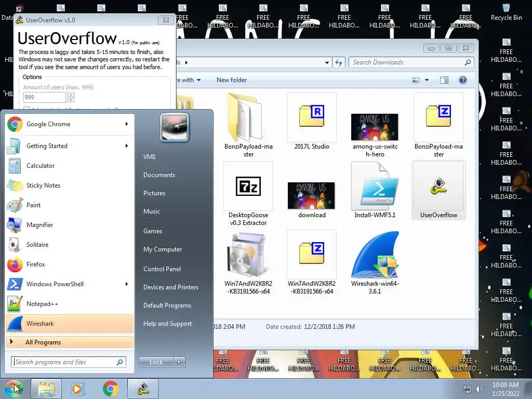This screenshot has width=532, height=399.
Task: Click the Start orb button
Action: (x=14, y=389)
